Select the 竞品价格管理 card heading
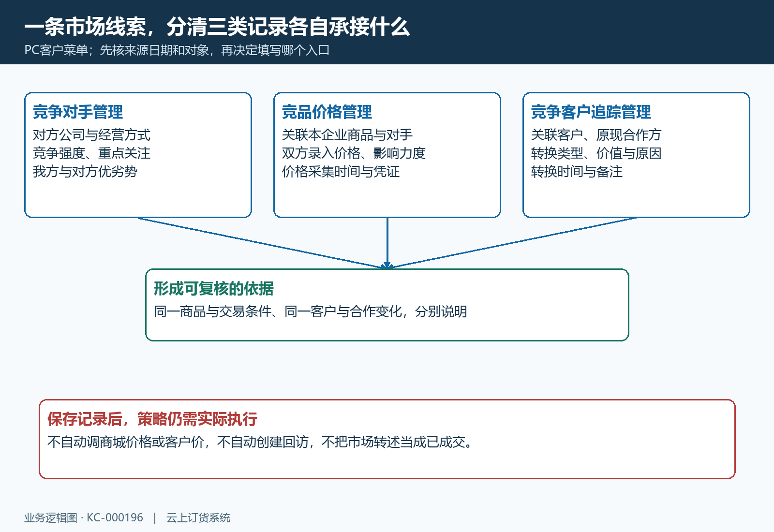 pyautogui.click(x=327, y=112)
